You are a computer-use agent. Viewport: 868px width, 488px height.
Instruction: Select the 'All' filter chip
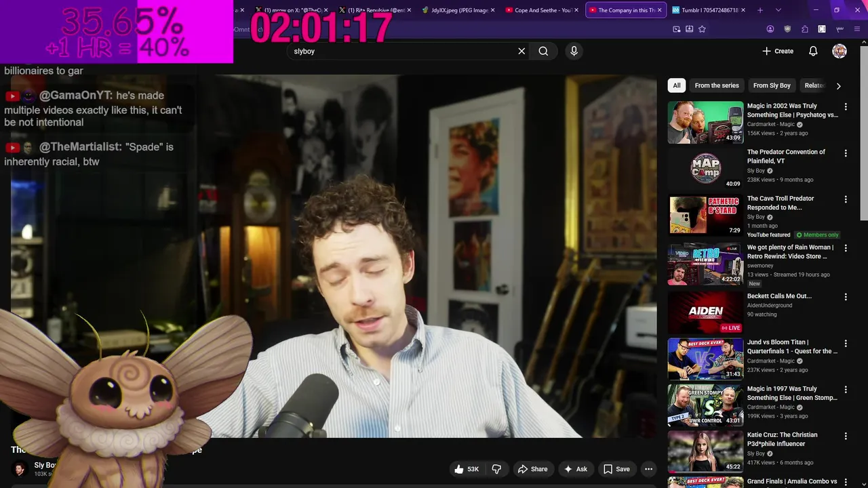coord(677,85)
